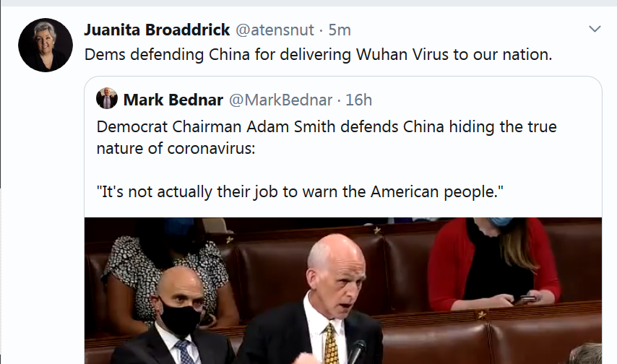The height and width of the screenshot is (364, 617).
Task: Visit the @atensnut handle
Action: point(275,30)
